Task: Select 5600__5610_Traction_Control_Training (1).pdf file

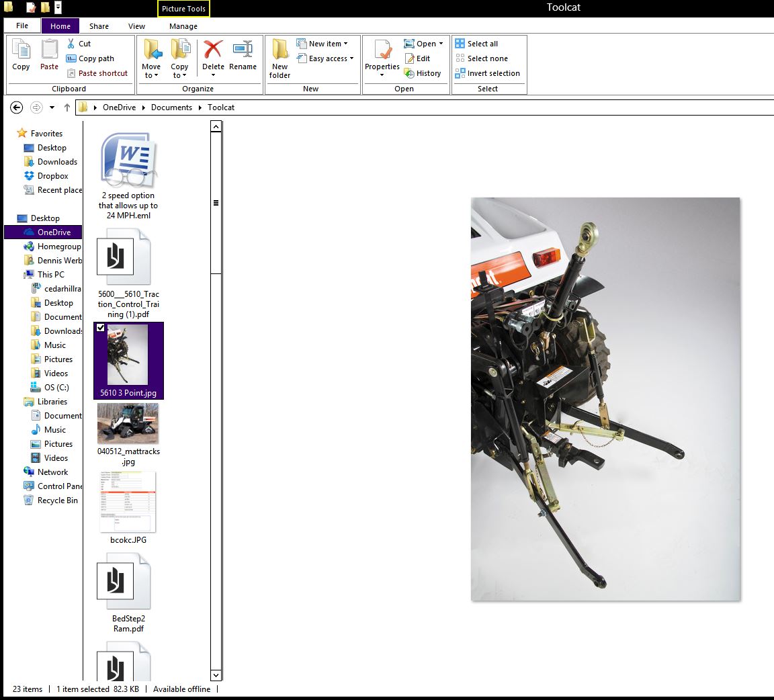Action: pos(128,273)
